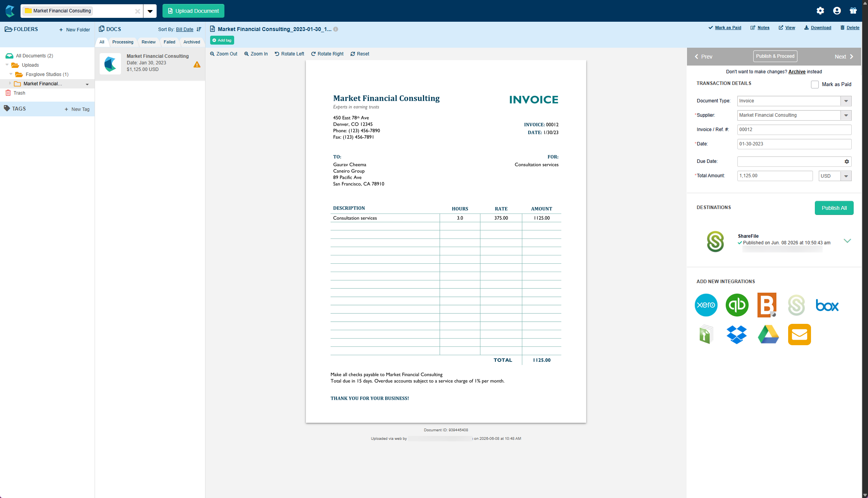The width and height of the screenshot is (868, 498).
Task: Rotate Left the document
Action: [289, 54]
